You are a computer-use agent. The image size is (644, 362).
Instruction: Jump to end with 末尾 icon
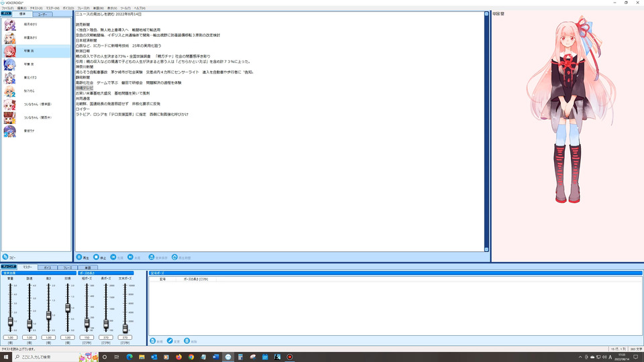[130, 257]
